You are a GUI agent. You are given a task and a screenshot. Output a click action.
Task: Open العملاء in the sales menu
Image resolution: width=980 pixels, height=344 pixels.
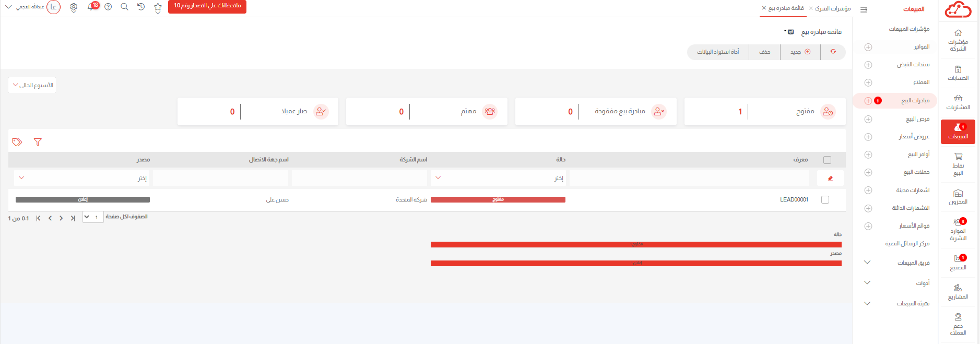(x=921, y=82)
